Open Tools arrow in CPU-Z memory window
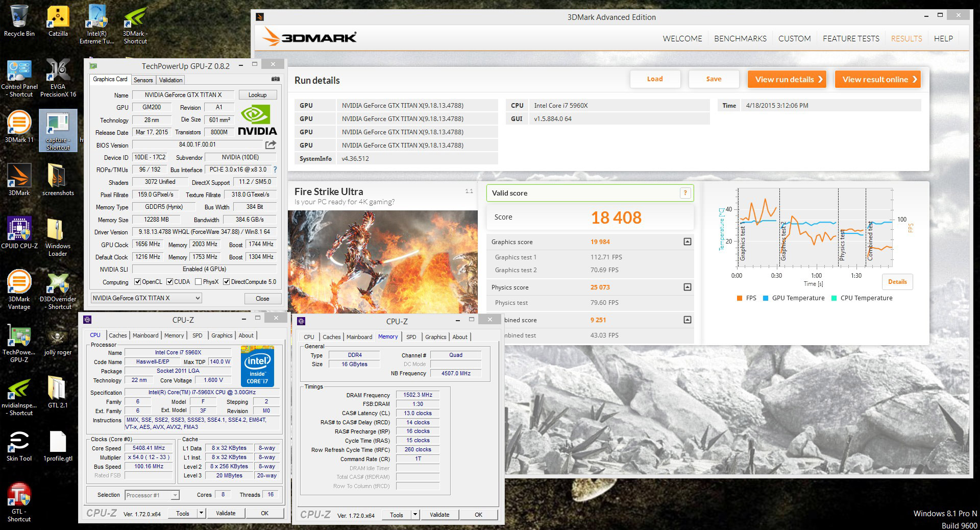The height and width of the screenshot is (530, 980). pyautogui.click(x=415, y=515)
